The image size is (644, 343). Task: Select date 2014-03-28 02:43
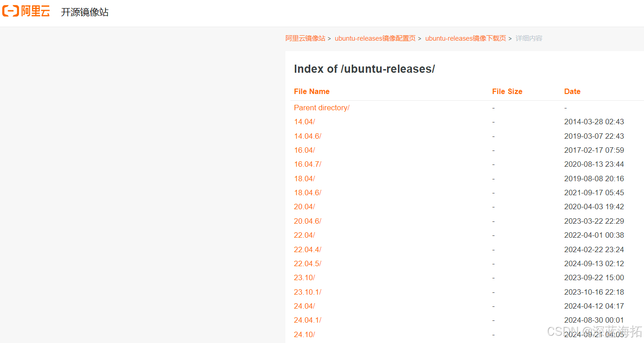[594, 122]
